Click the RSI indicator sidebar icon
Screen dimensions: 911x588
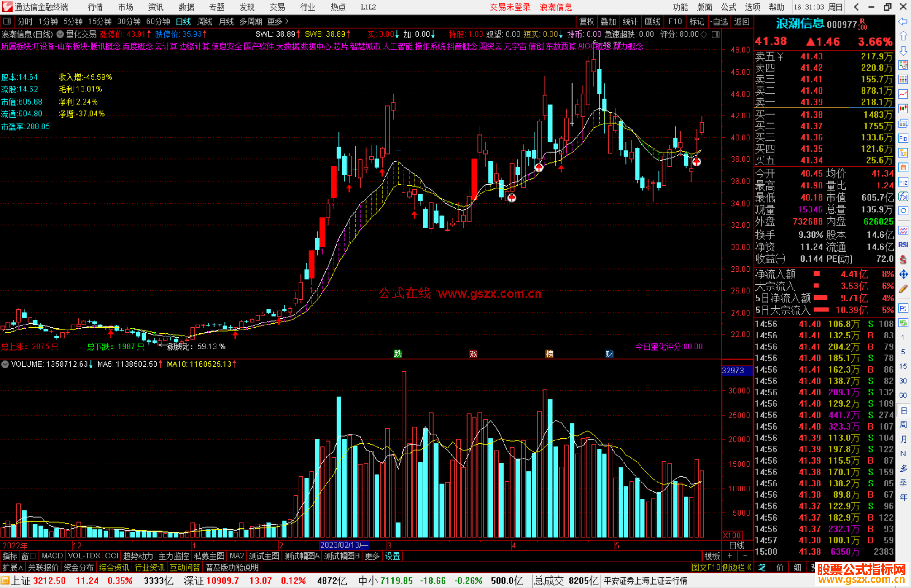tap(903, 245)
